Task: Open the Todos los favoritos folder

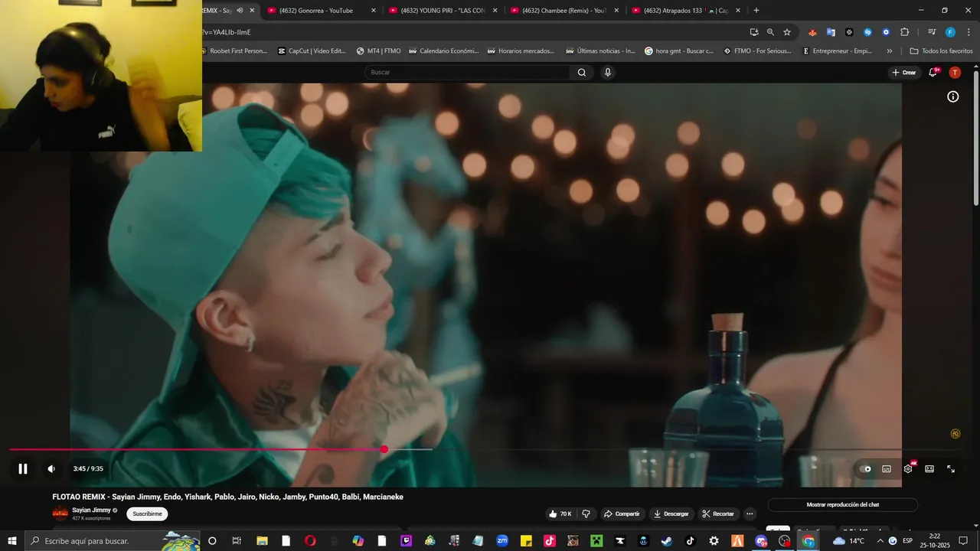Action: tap(941, 51)
